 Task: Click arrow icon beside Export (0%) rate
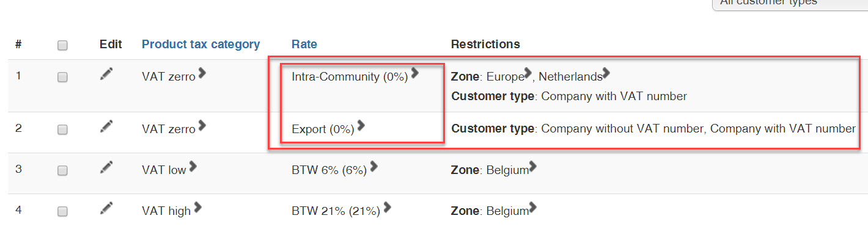point(361,125)
